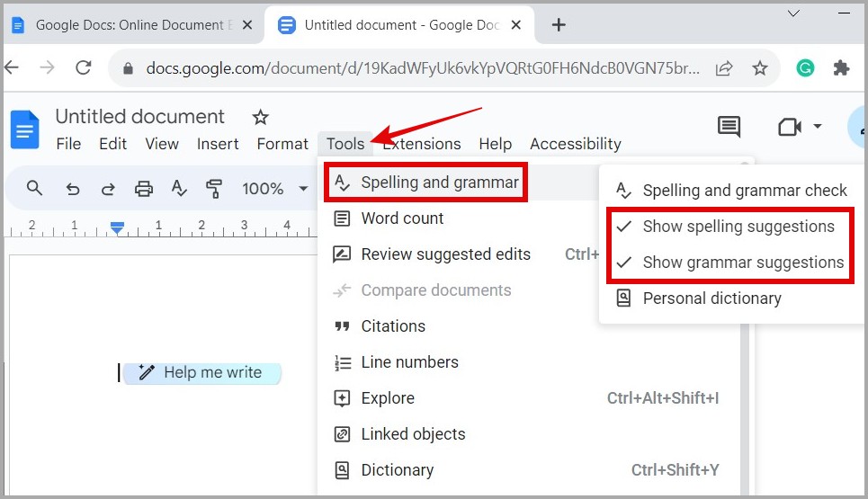Click the browser address bar URL
This screenshot has width=868, height=499.
[x=423, y=68]
